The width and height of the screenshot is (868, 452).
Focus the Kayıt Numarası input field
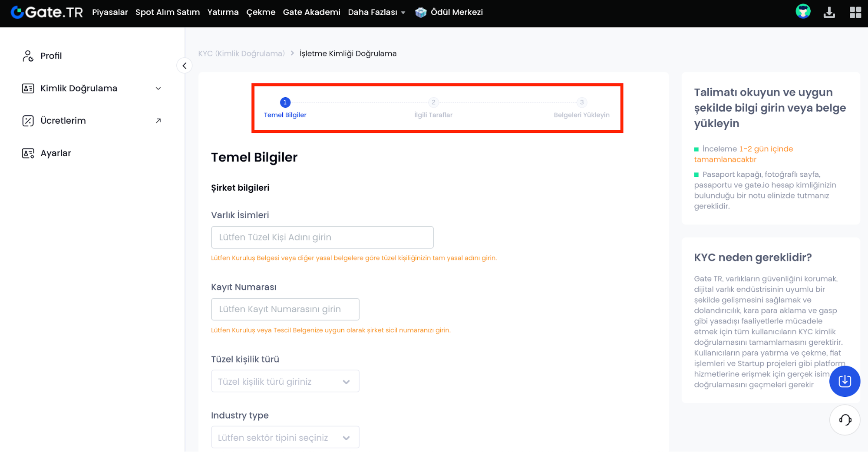pyautogui.click(x=285, y=309)
